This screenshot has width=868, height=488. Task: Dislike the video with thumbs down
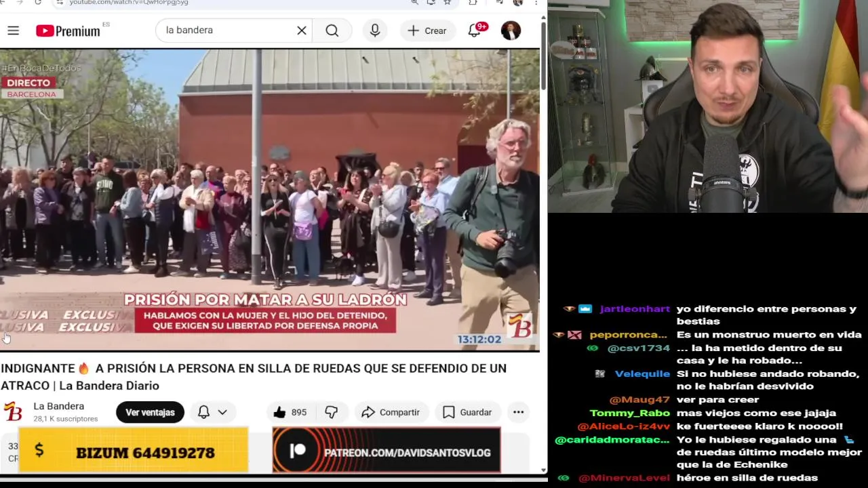click(x=331, y=412)
